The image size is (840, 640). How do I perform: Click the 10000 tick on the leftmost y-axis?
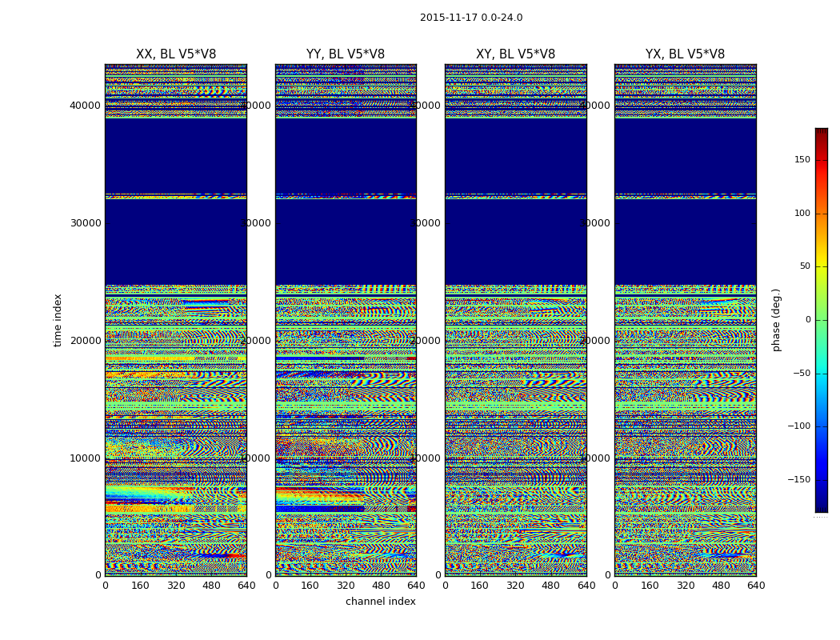[x=86, y=458]
